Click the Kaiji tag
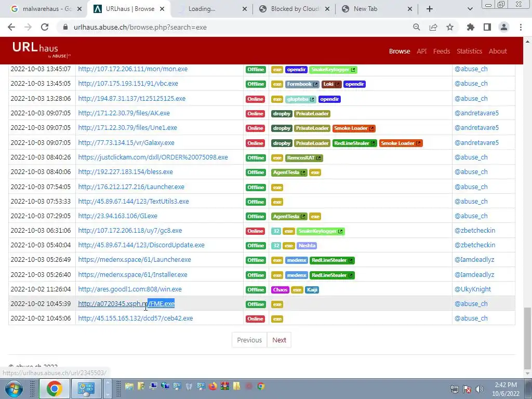This screenshot has width=532, height=399. tap(312, 290)
